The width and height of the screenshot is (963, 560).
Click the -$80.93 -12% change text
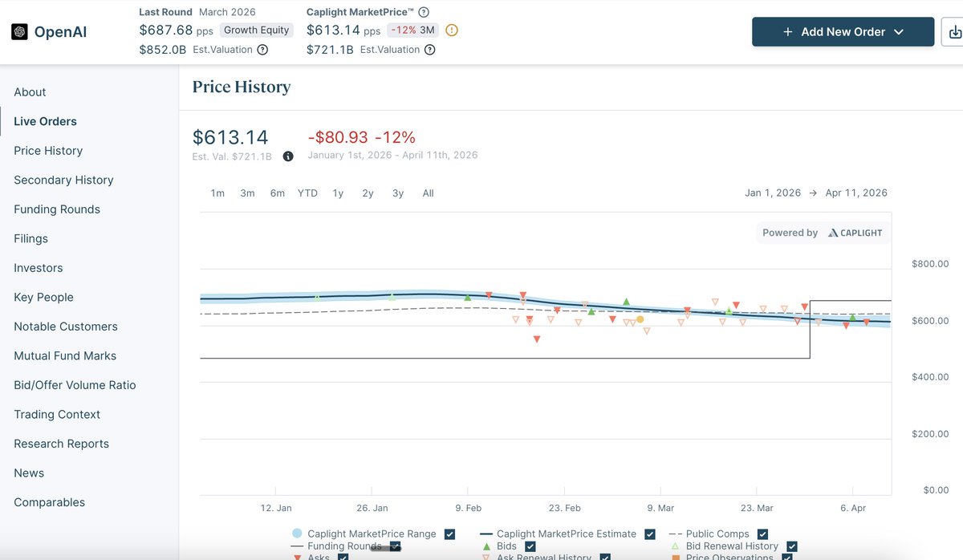(362, 137)
